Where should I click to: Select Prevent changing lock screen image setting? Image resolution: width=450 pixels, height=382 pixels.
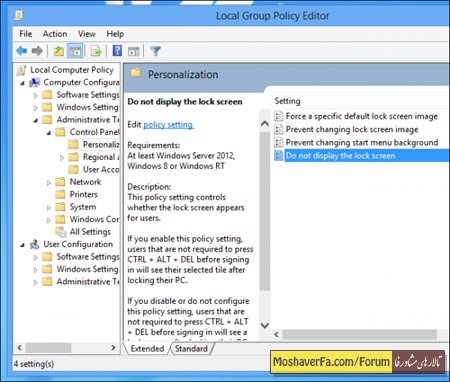click(x=352, y=129)
